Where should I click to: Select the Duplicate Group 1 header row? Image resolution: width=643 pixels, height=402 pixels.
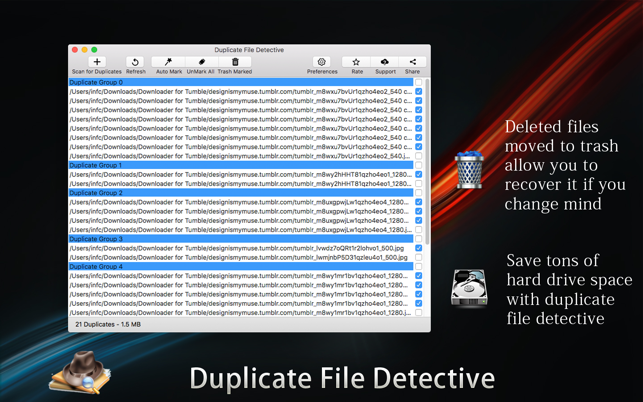241,165
